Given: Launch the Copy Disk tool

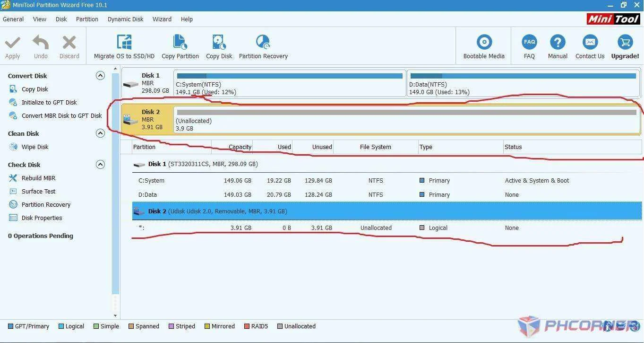Looking at the screenshot, I should (x=219, y=47).
